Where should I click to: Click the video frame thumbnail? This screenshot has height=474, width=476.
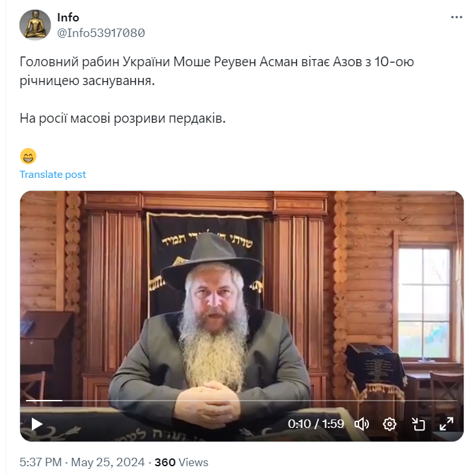coord(242,316)
